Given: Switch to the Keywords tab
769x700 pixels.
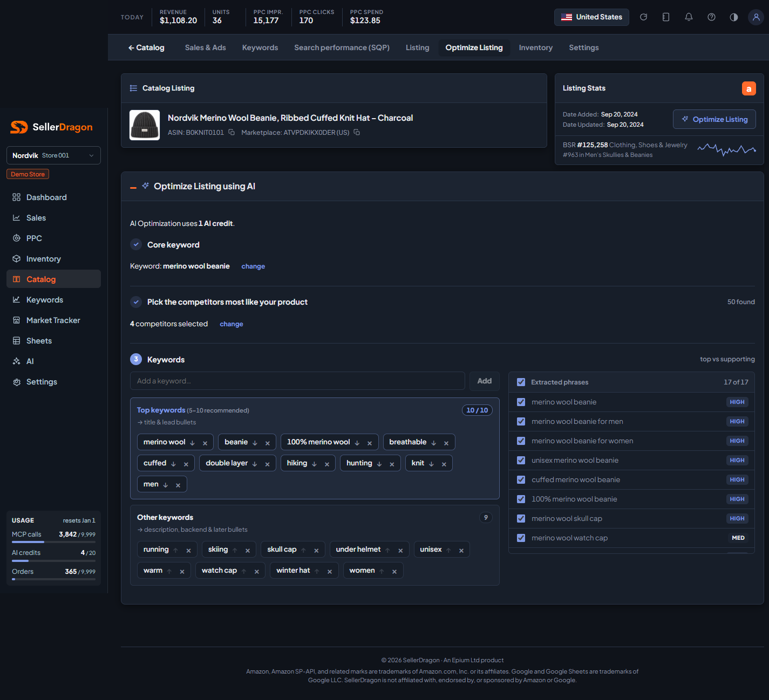Looking at the screenshot, I should (260, 47).
